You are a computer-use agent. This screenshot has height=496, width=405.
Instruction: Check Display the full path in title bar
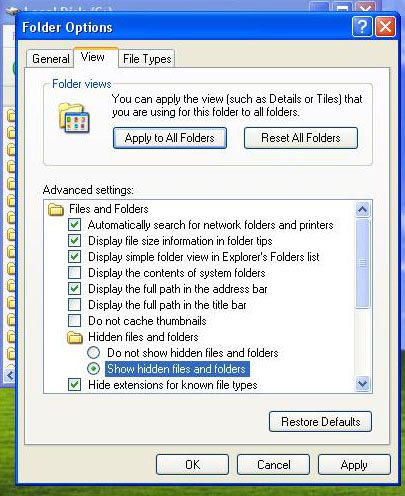(x=74, y=305)
